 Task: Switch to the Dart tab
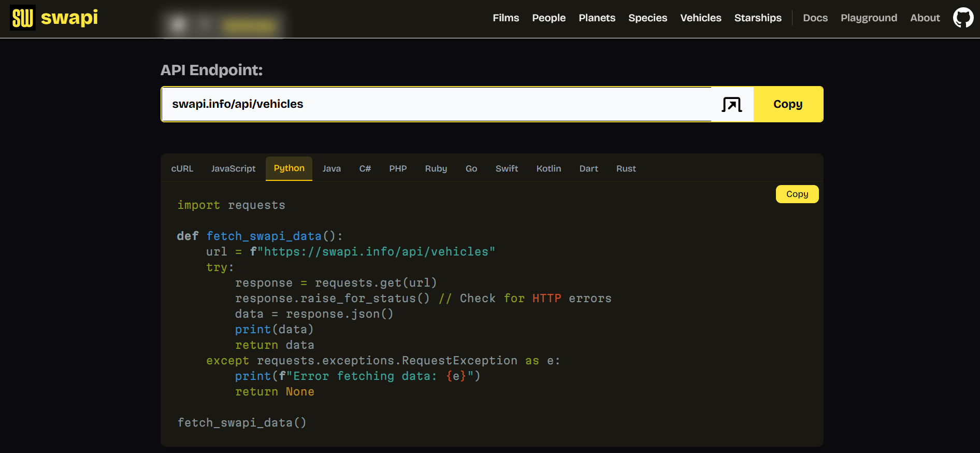coord(588,168)
